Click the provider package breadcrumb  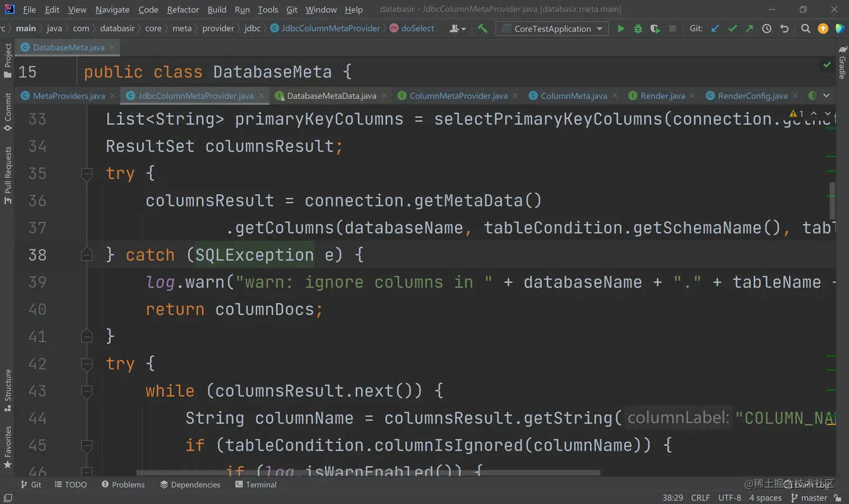click(218, 28)
